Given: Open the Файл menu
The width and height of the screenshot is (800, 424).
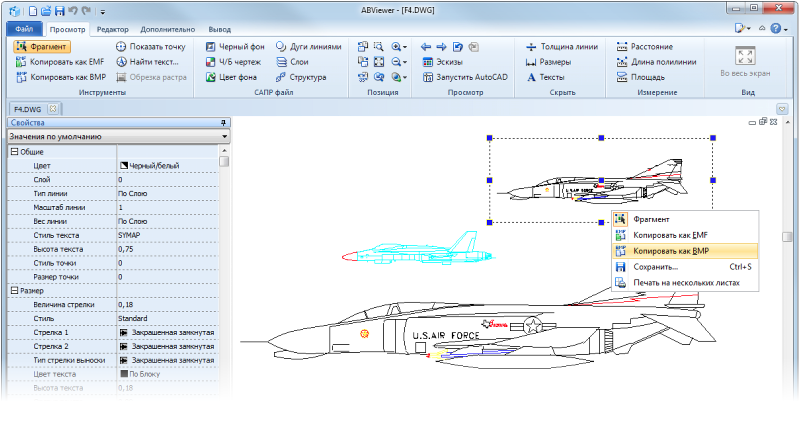Looking at the screenshot, I should (x=24, y=29).
